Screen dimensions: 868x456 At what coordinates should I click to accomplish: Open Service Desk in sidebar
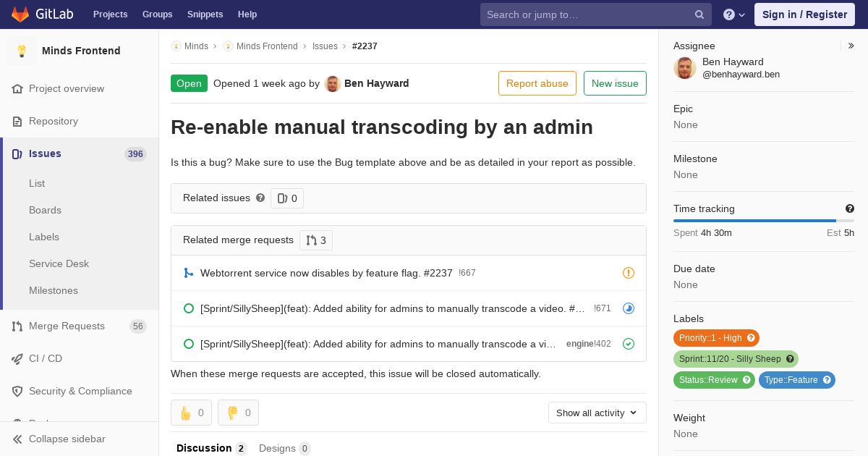click(59, 264)
